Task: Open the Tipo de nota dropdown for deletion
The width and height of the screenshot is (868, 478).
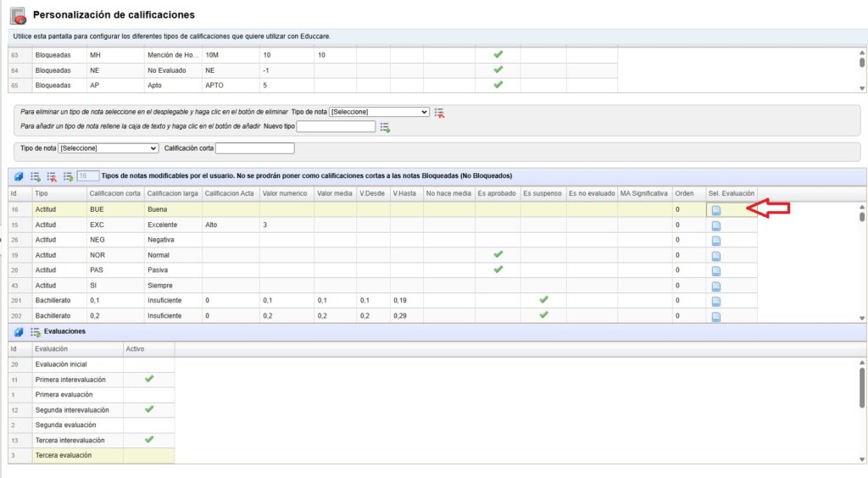Action: 379,112
